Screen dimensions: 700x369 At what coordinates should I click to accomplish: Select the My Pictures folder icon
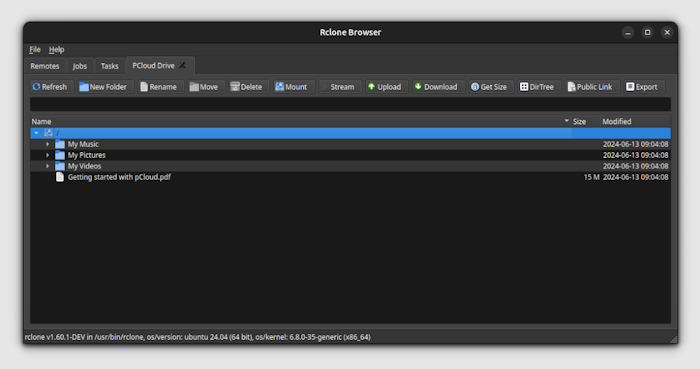pos(60,155)
